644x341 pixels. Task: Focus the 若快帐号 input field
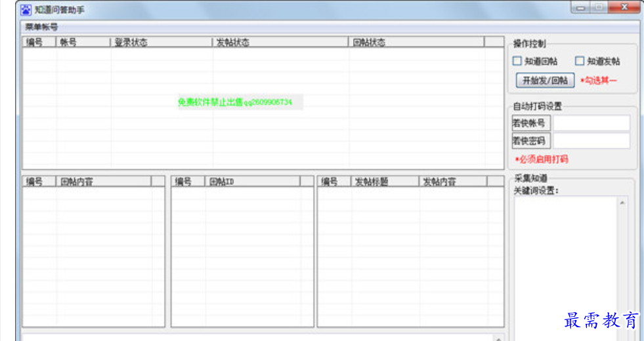point(591,123)
